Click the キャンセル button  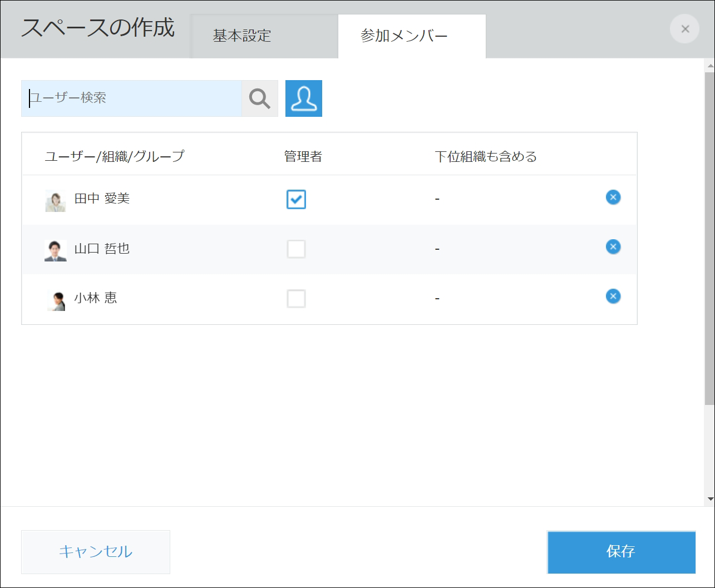[x=95, y=551]
